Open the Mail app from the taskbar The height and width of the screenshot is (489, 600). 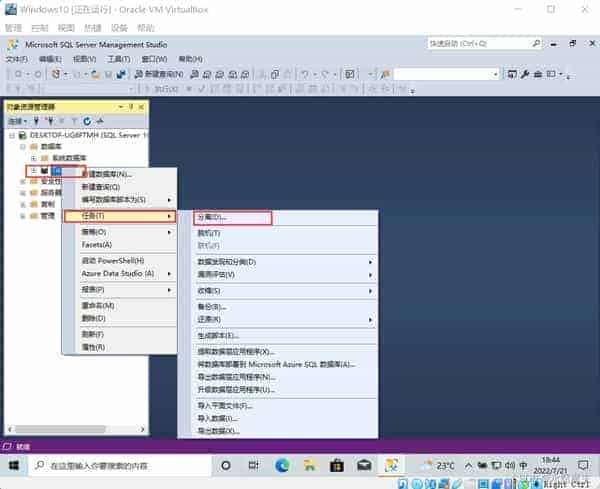click(364, 465)
